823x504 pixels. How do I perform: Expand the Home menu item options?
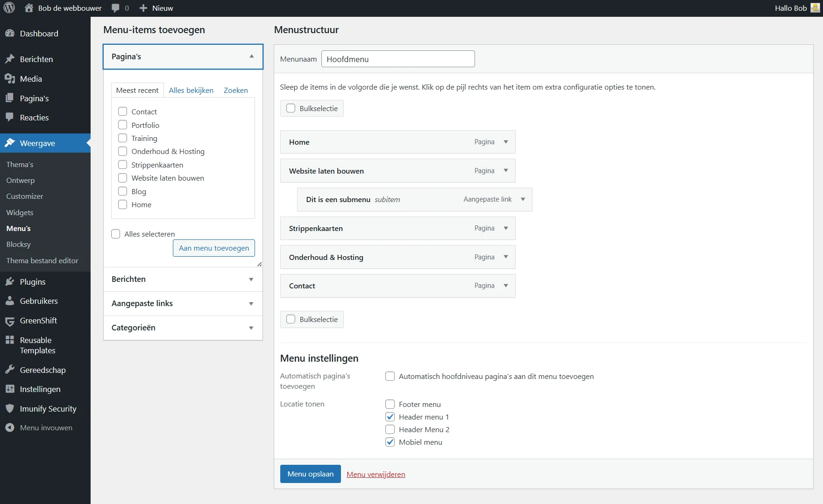point(506,142)
